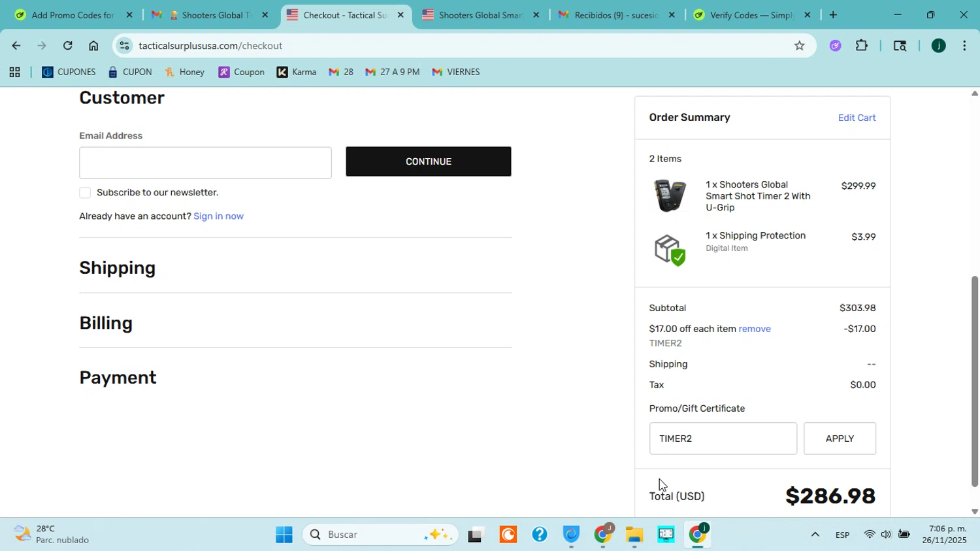Check Subscribe to our newsletter box
The height and width of the screenshot is (551, 980).
click(85, 193)
